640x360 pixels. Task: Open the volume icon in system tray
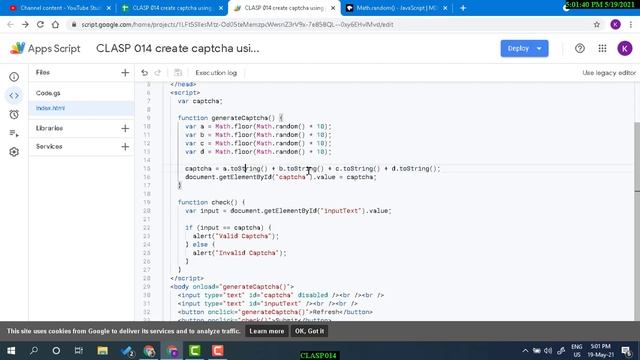(x=548, y=351)
